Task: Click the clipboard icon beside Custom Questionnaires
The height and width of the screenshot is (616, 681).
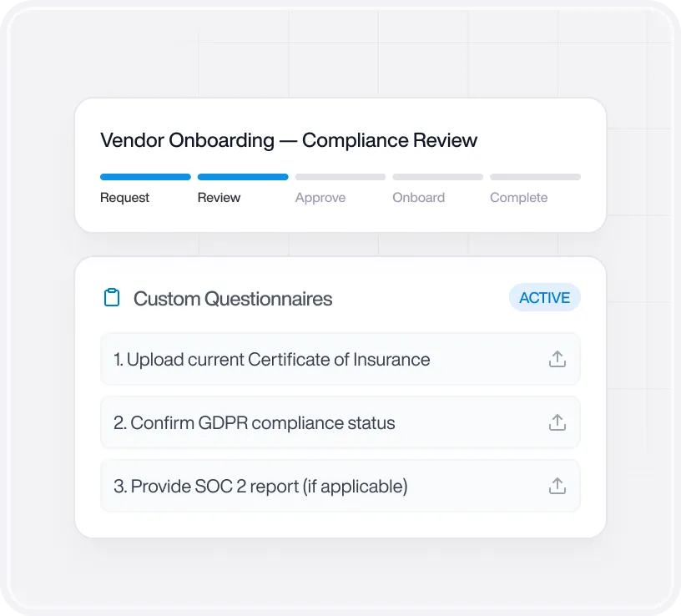Action: pyautogui.click(x=112, y=298)
